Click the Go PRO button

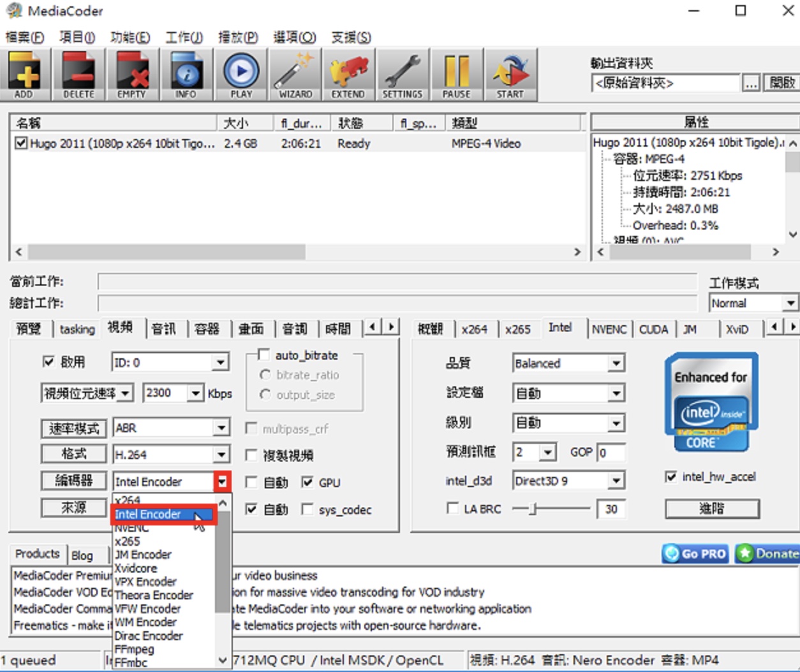(x=696, y=553)
